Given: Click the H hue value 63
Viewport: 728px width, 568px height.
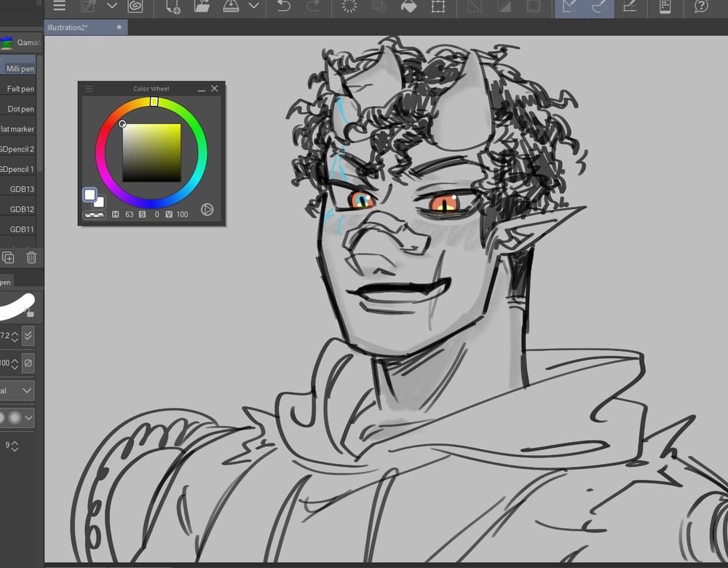Looking at the screenshot, I should tap(129, 214).
